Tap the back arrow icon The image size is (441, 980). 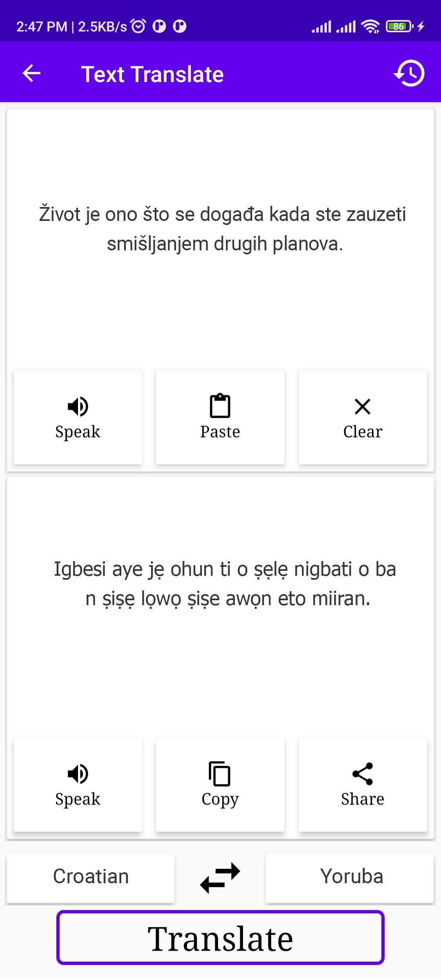click(x=31, y=73)
